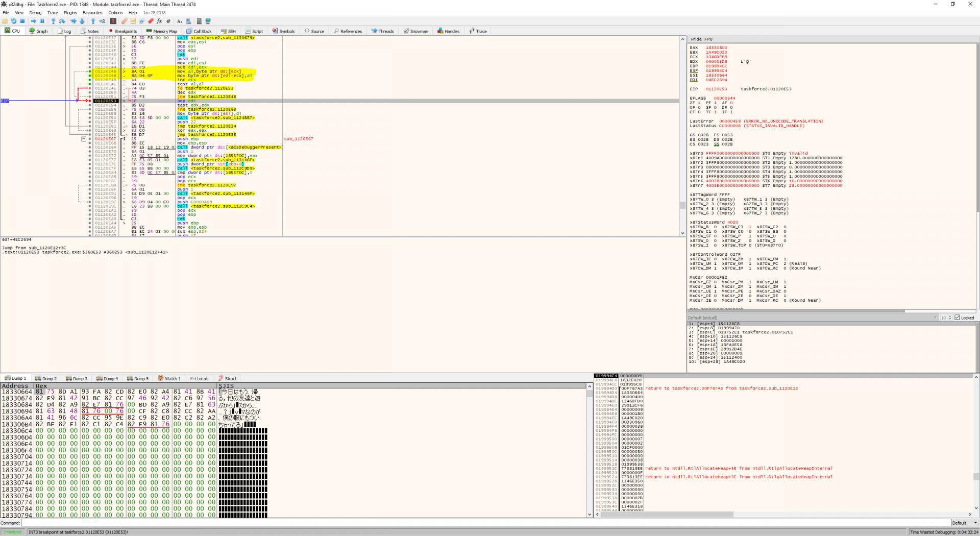Click the EIP register value 01120E53
This screenshot has width=980, height=536.
[717, 89]
